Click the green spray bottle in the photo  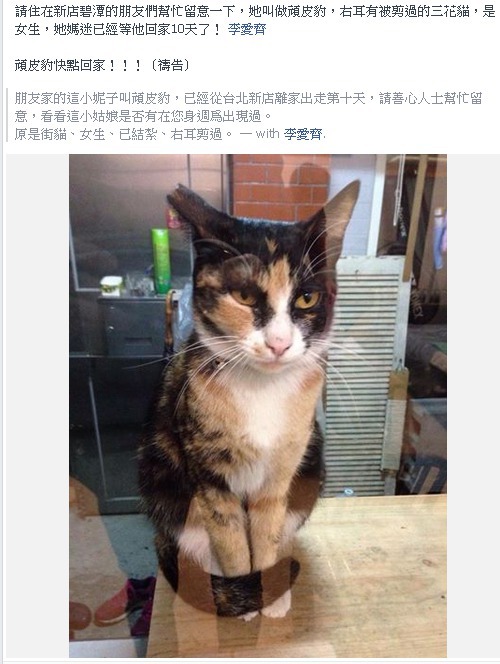tap(161, 261)
